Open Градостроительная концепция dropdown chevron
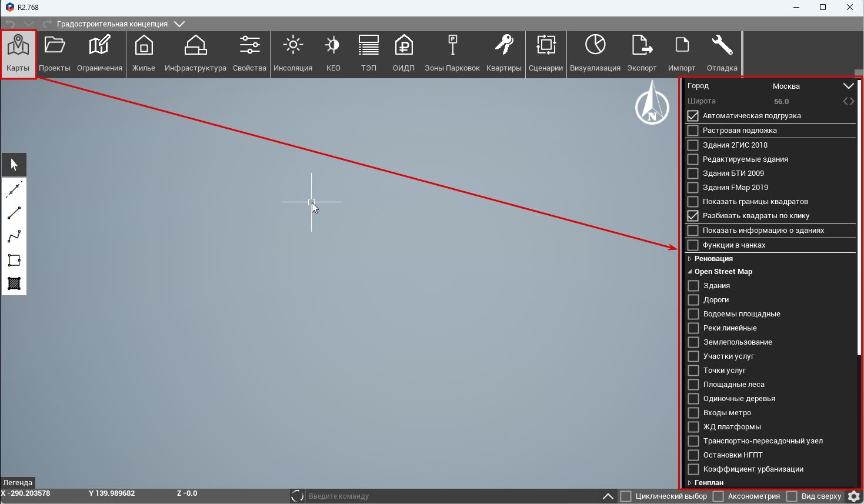864x504 pixels. tap(179, 24)
